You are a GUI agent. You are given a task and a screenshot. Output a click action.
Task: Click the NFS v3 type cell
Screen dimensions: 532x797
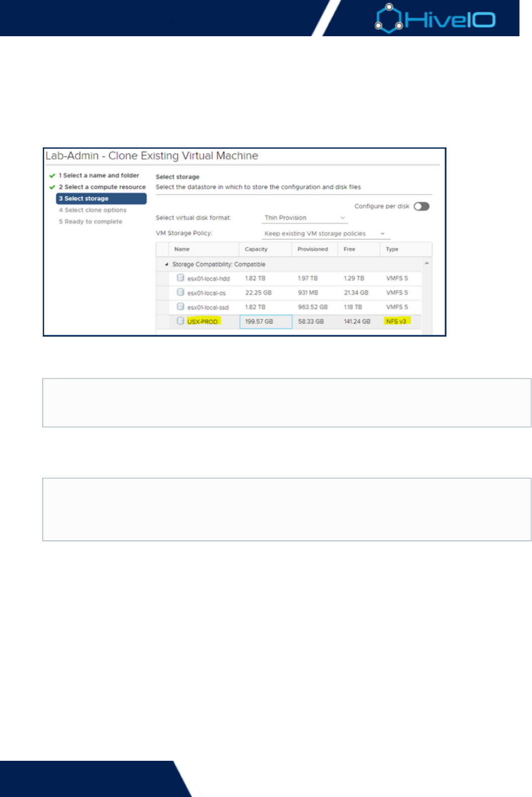tap(396, 322)
